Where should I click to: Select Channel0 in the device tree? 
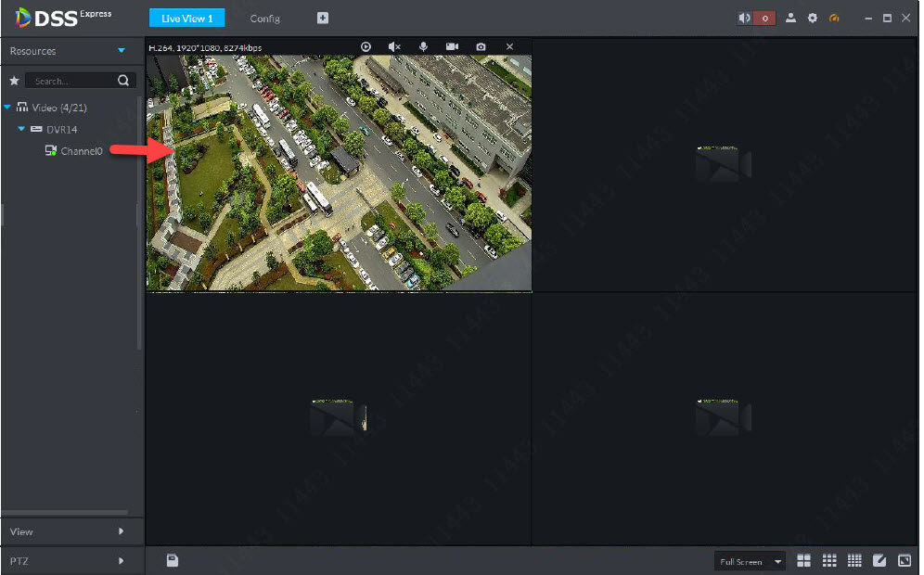coord(81,150)
